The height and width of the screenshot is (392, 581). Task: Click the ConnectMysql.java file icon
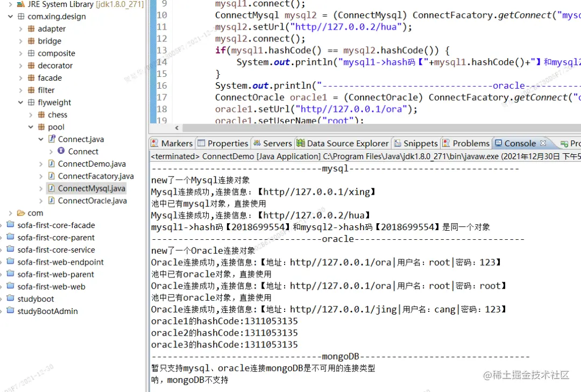(52, 188)
